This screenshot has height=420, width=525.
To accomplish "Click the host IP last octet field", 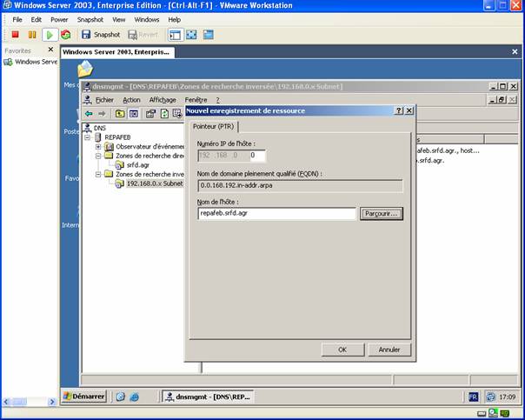I will click(x=257, y=156).
